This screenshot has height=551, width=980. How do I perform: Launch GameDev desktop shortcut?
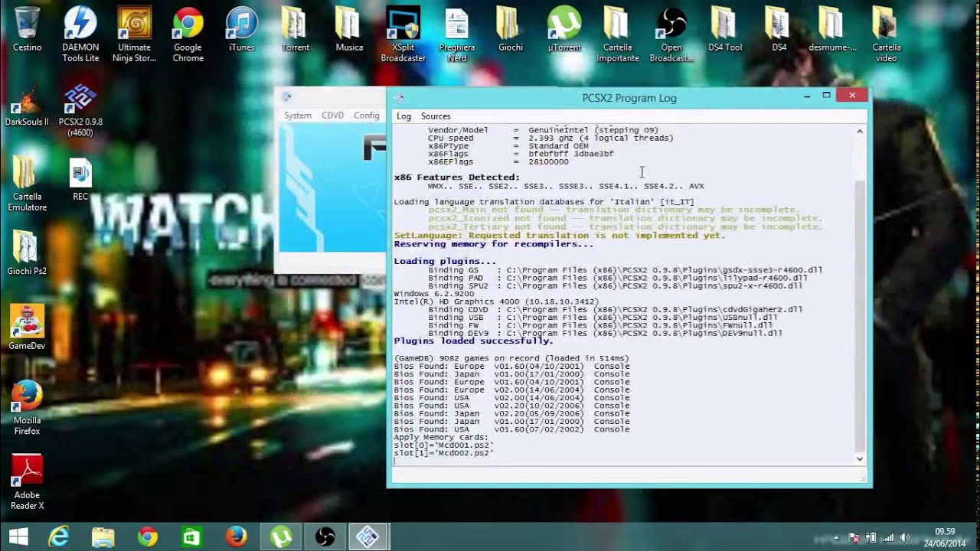coord(27,328)
